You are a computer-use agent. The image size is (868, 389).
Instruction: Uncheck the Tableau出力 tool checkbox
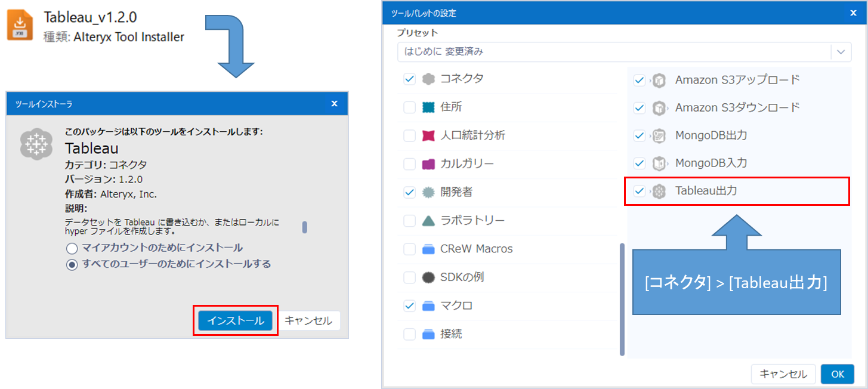639,191
